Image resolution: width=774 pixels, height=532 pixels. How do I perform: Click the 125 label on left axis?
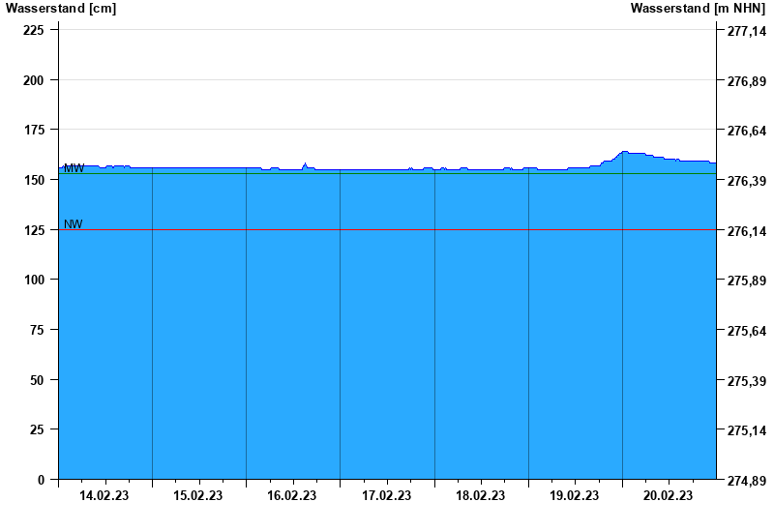click(34, 230)
